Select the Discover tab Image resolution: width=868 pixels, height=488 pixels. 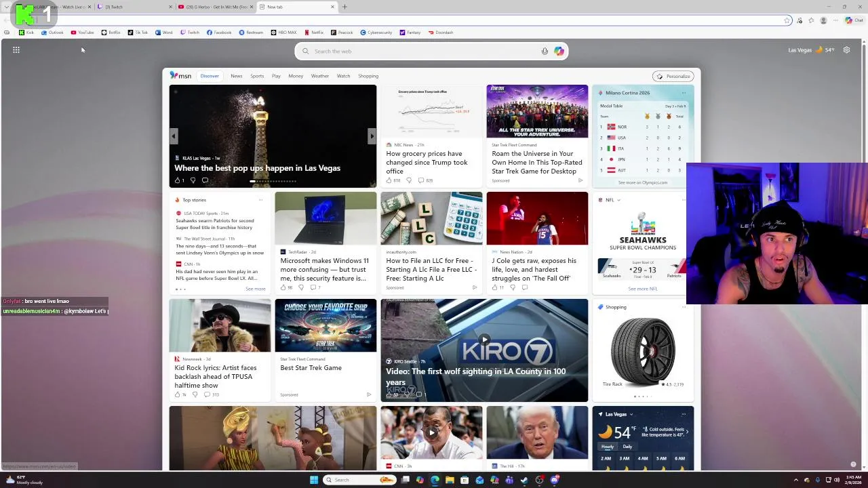[x=210, y=76]
